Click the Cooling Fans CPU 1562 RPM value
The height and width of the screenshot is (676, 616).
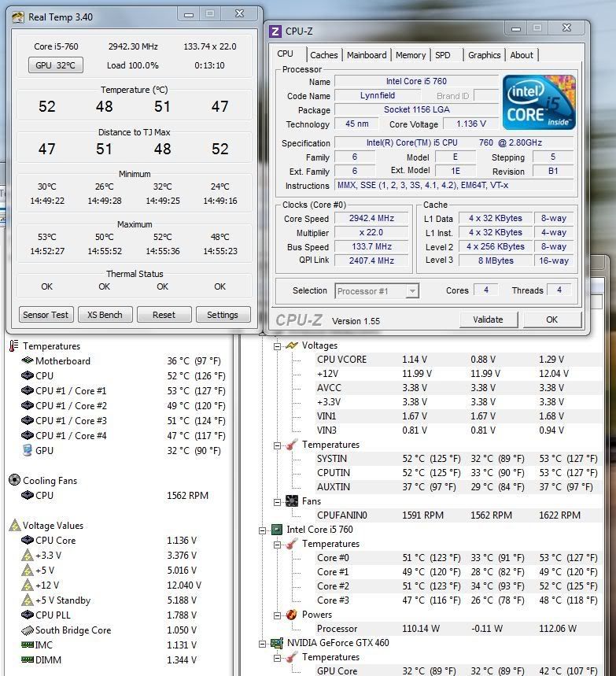[187, 495]
